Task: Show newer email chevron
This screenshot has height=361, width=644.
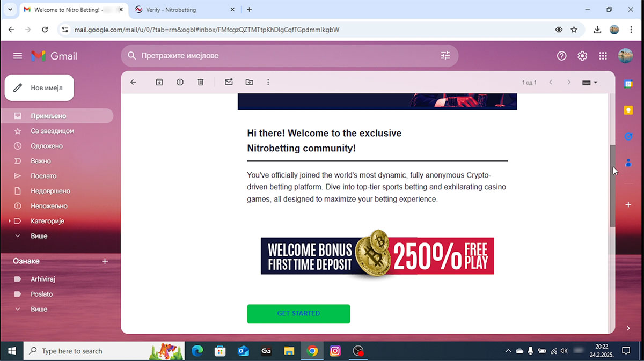Action: tap(551, 82)
